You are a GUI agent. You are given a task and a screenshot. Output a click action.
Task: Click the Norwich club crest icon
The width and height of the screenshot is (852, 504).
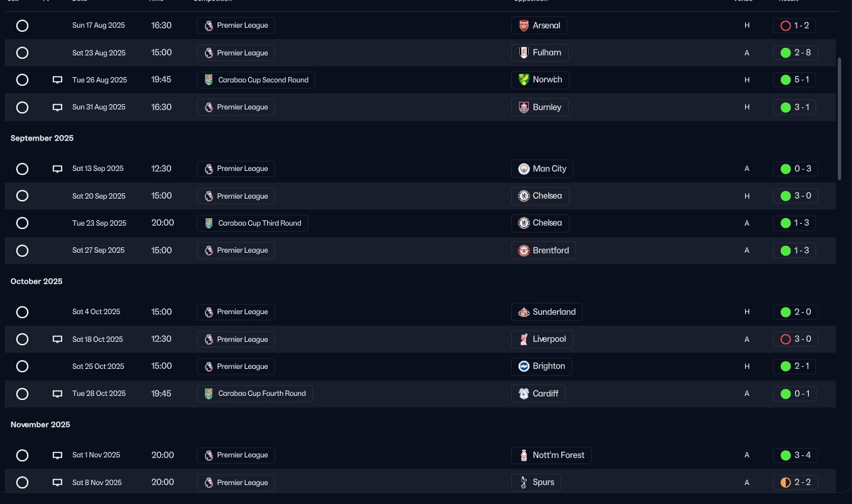(523, 80)
